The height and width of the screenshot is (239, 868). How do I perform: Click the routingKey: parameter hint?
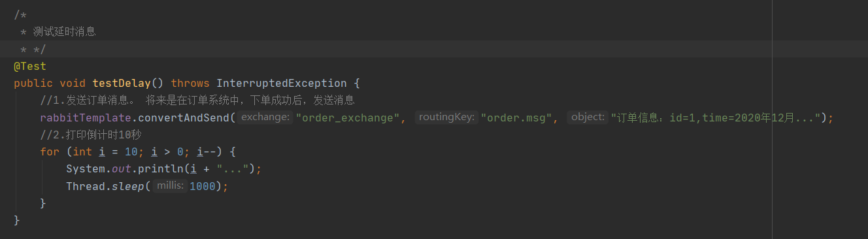point(446,118)
